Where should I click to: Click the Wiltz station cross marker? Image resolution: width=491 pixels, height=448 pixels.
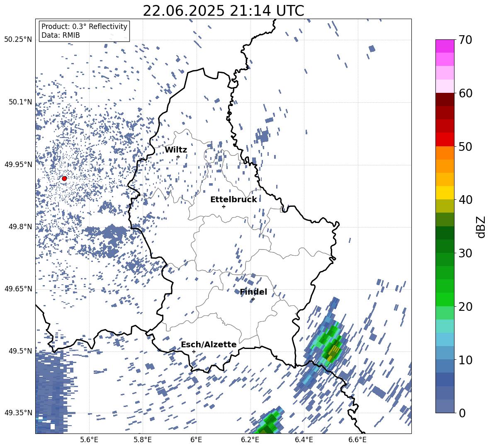coord(178,157)
